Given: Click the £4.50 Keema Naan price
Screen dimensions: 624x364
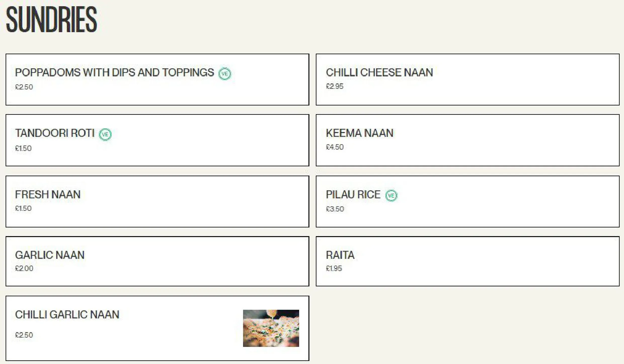Looking at the screenshot, I should pos(335,147).
